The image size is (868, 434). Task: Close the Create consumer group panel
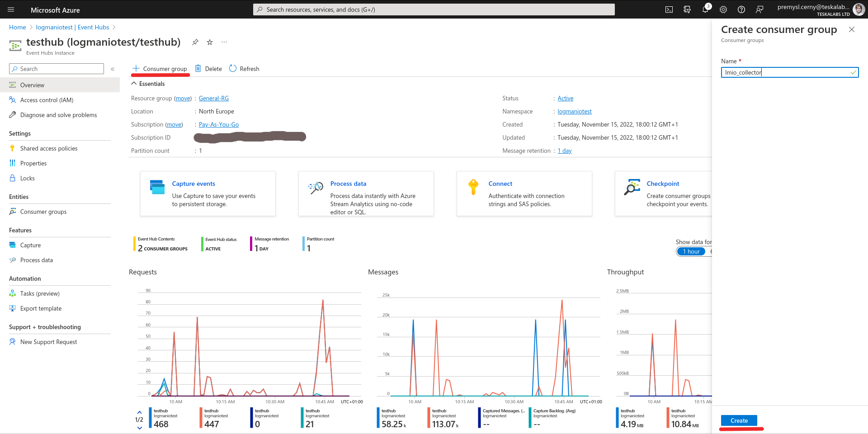coord(852,29)
